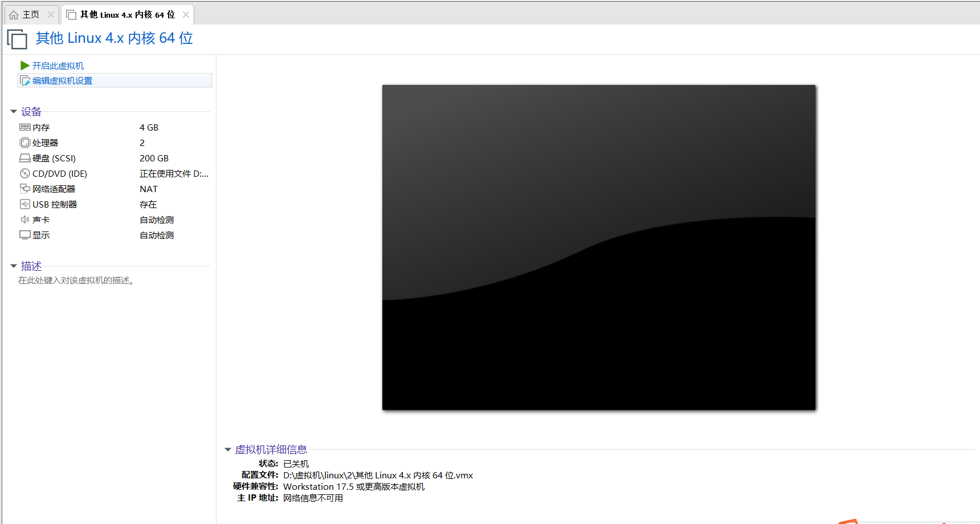Image resolution: width=980 pixels, height=524 pixels.
Task: Click the CD/DVD (IDE) disc icon
Action: tap(25, 173)
